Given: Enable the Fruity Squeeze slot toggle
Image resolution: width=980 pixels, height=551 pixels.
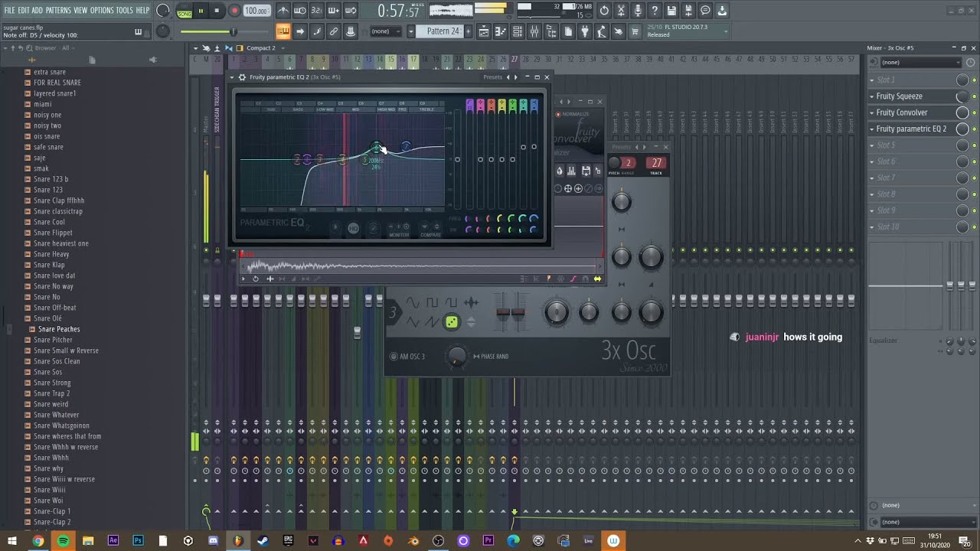Looking at the screenshot, I should pos(975,96).
